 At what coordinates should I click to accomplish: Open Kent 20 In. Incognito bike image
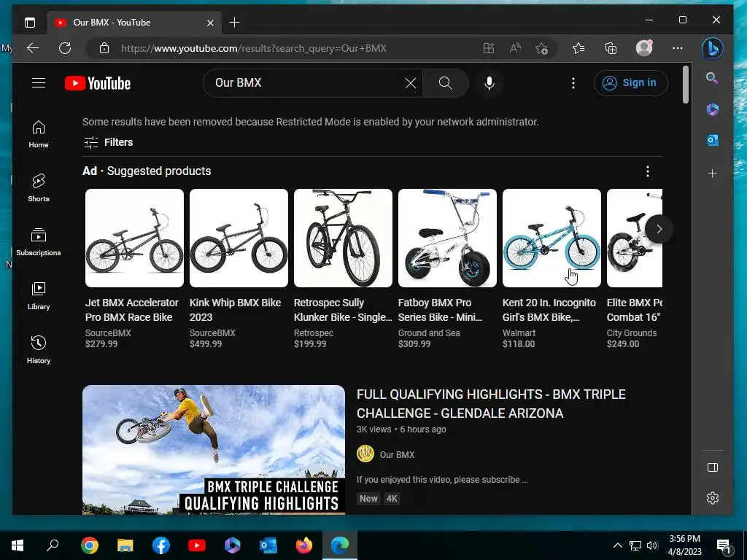tap(551, 238)
